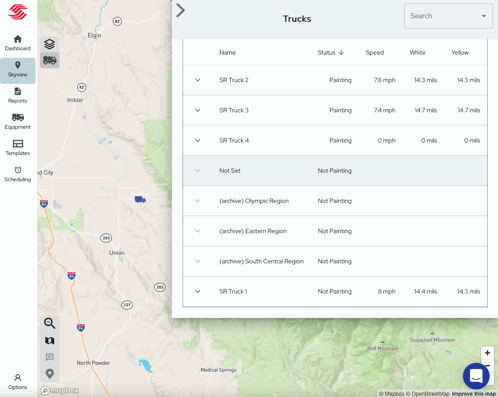Image resolution: width=498 pixels, height=397 pixels.
Task: Click the map comment note icon
Action: [50, 357]
